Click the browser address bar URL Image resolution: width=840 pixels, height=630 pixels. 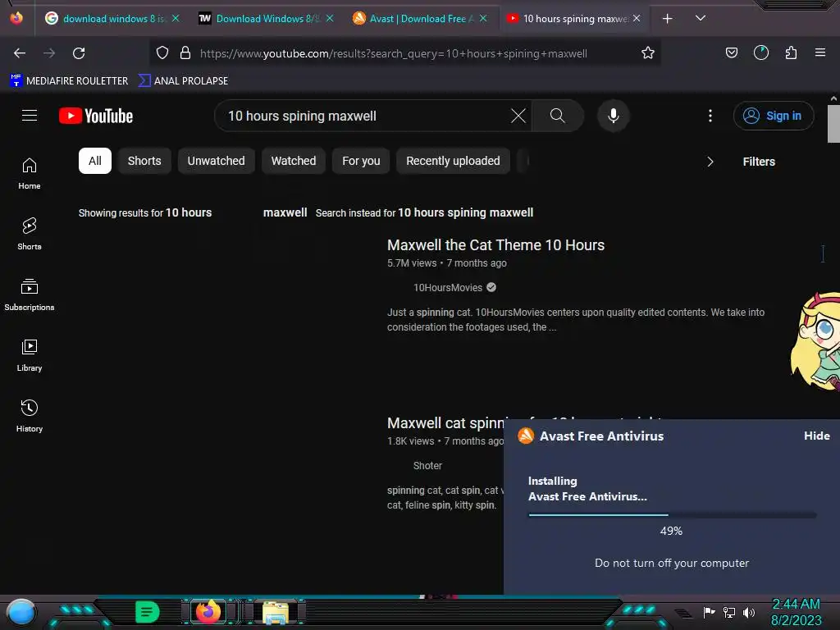pyautogui.click(x=393, y=53)
